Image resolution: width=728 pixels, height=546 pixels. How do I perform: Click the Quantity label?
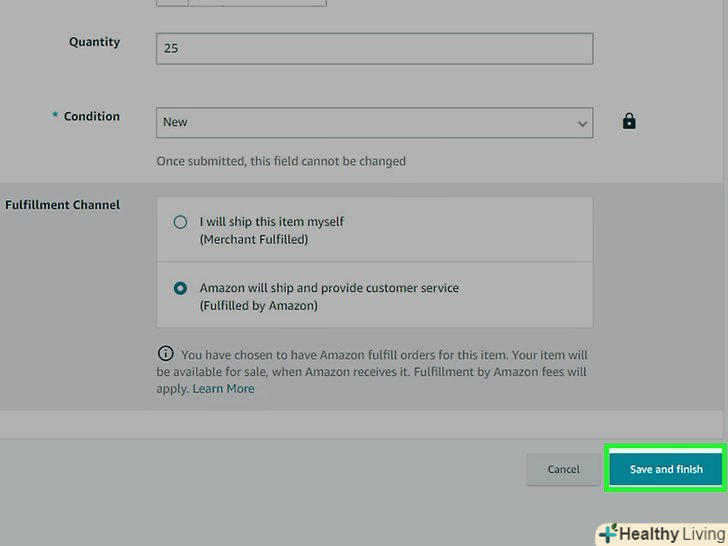[94, 42]
